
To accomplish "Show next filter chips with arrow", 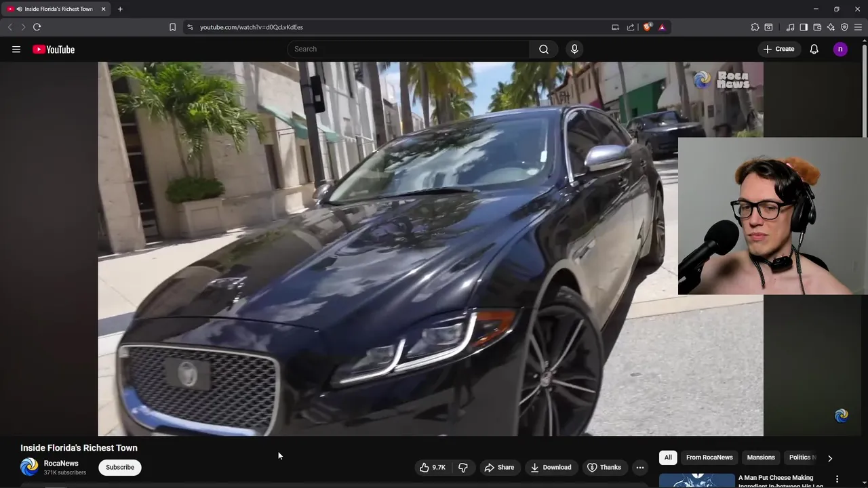I will tap(829, 458).
